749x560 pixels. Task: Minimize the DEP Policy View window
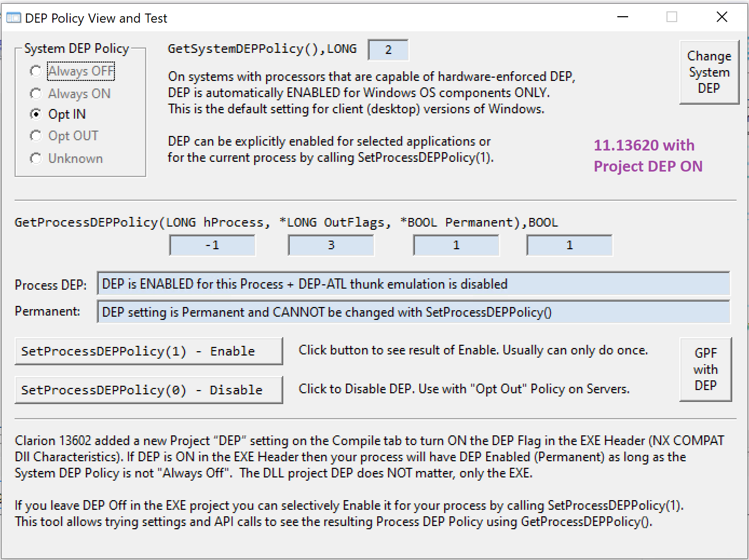623,17
